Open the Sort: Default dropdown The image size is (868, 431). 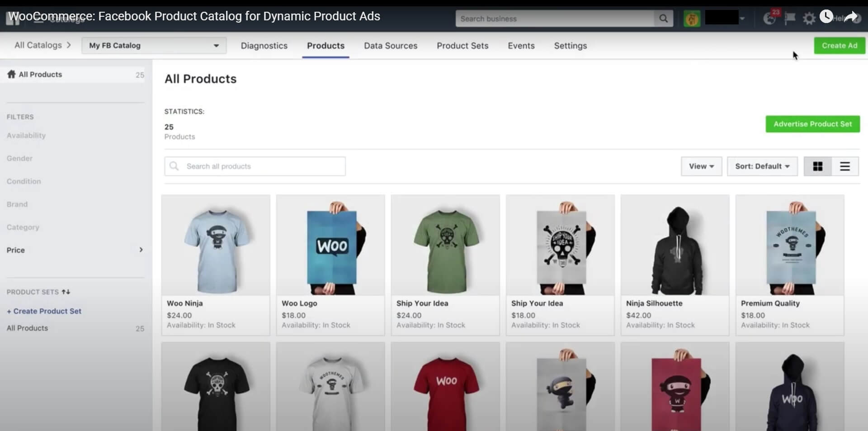click(x=762, y=166)
